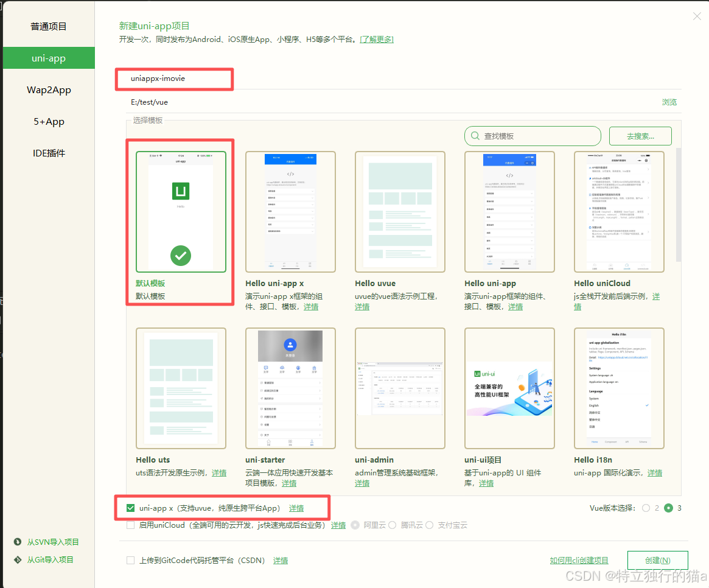Check 上传到GitCode代码托管平台 checkbox
Screen dimensions: 709x588
[131, 561]
